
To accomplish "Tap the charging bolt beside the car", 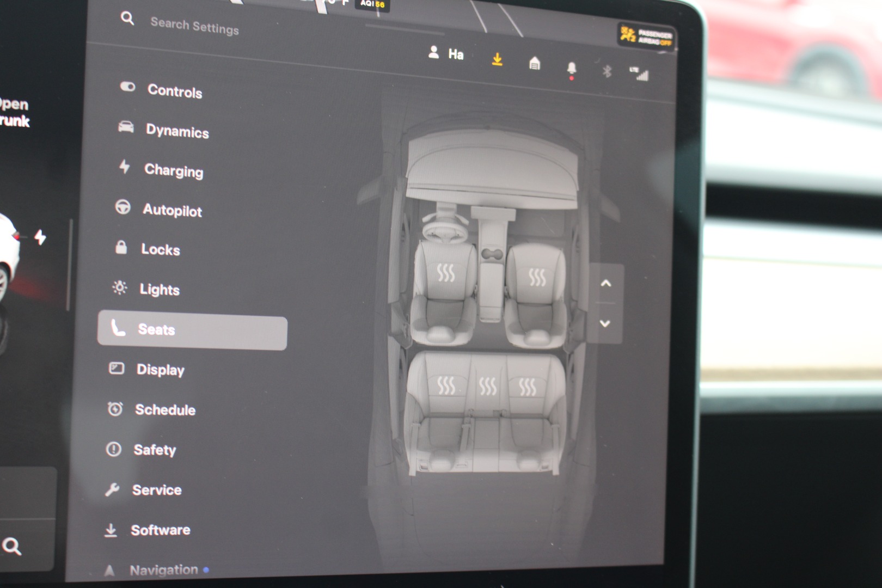I will click(x=40, y=237).
